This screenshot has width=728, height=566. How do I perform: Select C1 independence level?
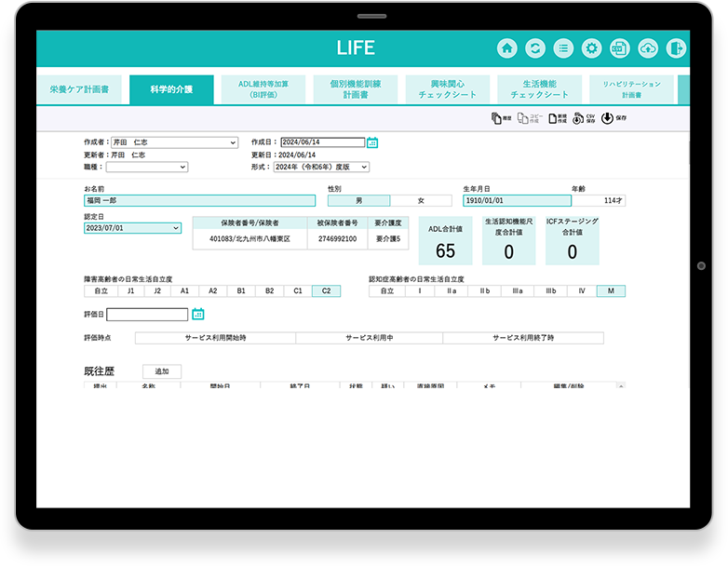298,291
